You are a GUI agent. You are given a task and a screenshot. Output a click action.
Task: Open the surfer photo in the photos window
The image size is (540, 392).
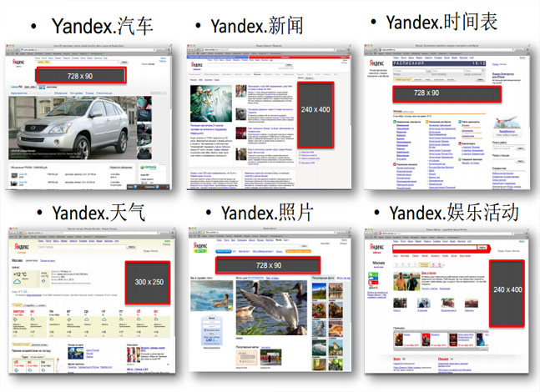coord(211,295)
